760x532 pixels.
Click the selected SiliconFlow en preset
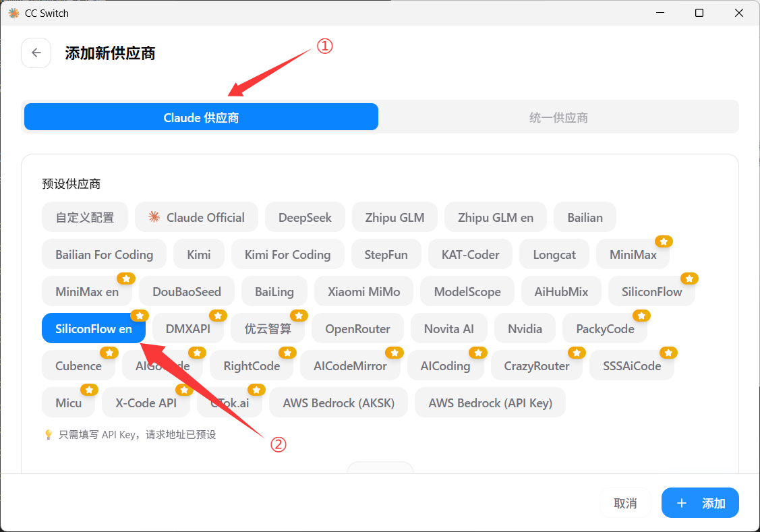94,328
